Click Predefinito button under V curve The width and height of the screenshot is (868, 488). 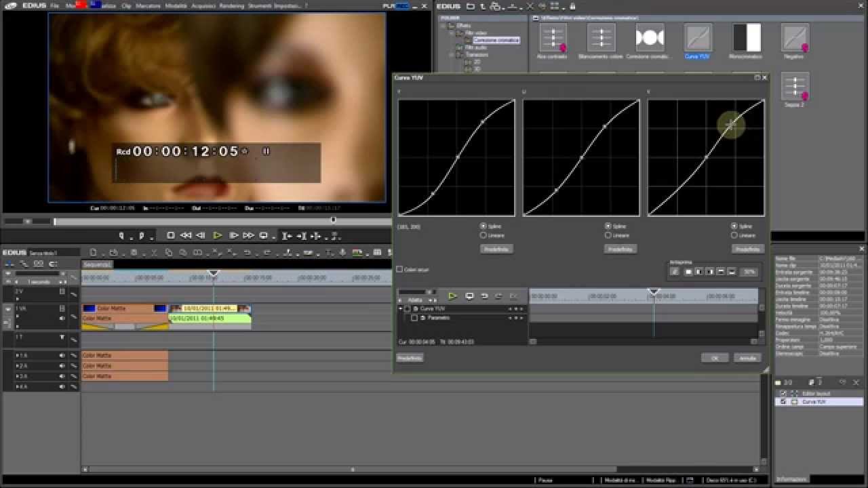click(749, 249)
